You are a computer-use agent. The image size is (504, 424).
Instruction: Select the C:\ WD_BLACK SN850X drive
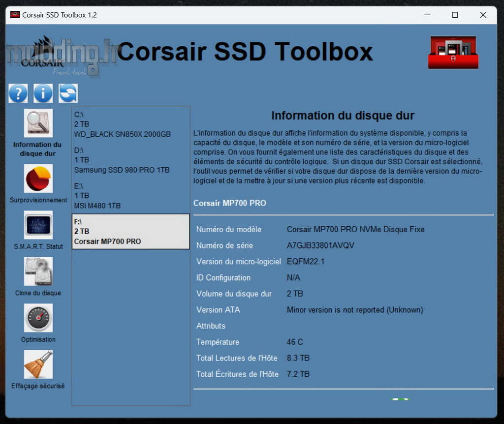(131, 124)
